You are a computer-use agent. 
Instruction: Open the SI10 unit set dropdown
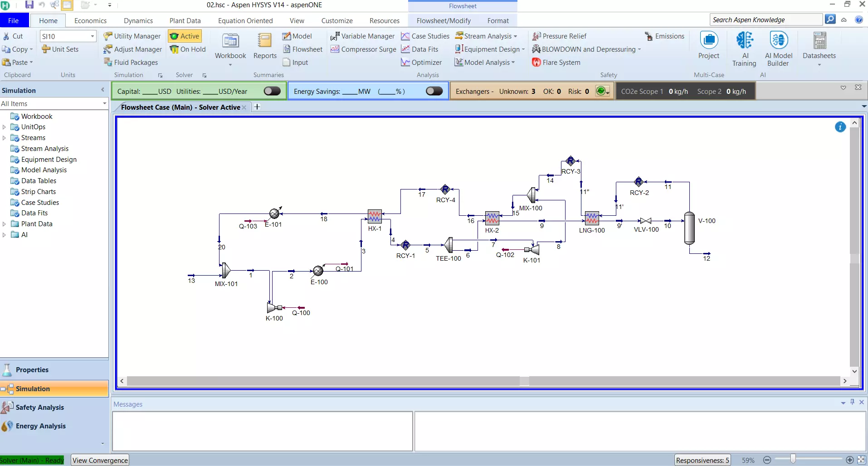pyautogui.click(x=92, y=36)
